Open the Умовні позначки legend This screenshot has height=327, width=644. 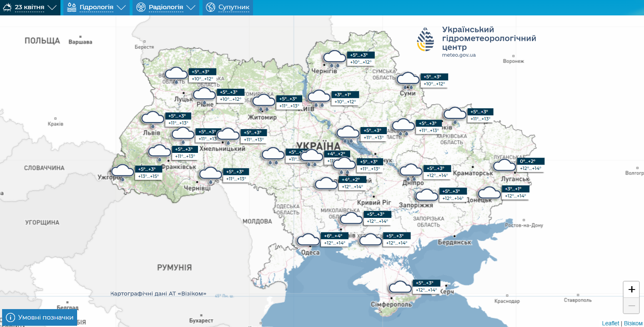[x=38, y=317]
